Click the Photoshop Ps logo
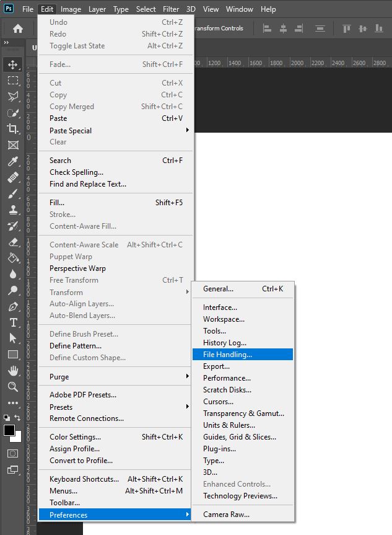The height and width of the screenshot is (535, 392). tap(9, 8)
